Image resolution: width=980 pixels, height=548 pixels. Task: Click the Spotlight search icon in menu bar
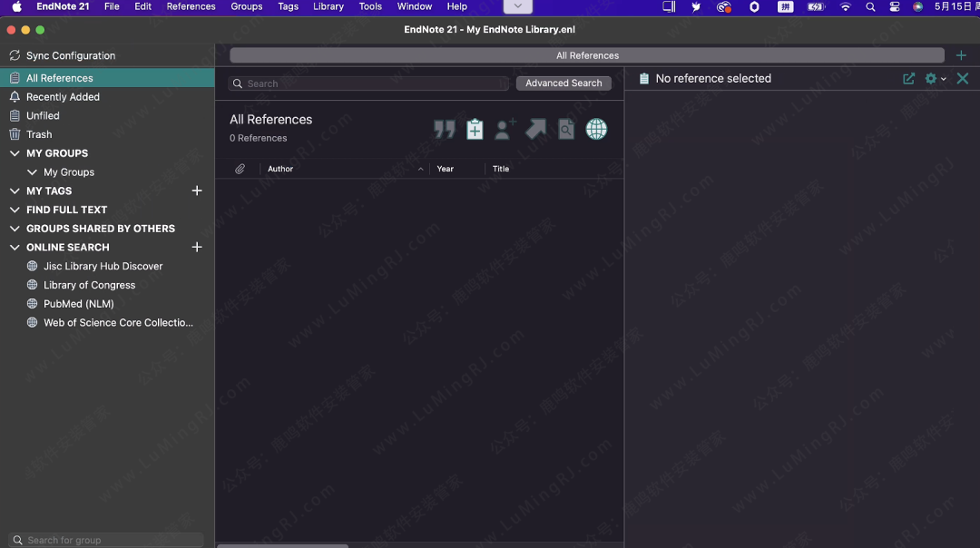870,7
